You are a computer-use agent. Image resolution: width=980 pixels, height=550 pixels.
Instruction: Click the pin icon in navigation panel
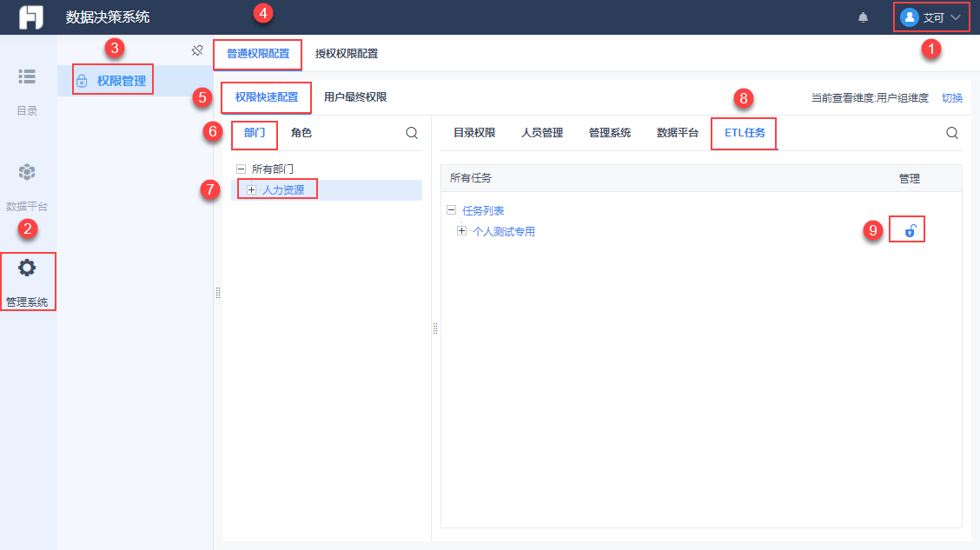197,50
